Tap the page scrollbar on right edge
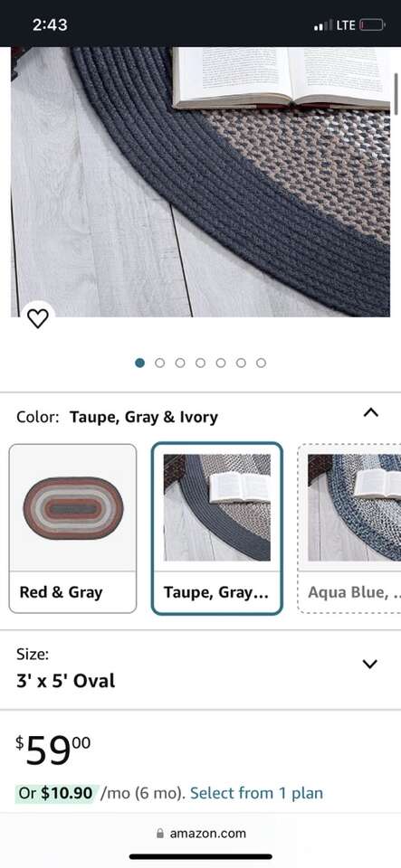The height and width of the screenshot is (868, 401). (396, 94)
